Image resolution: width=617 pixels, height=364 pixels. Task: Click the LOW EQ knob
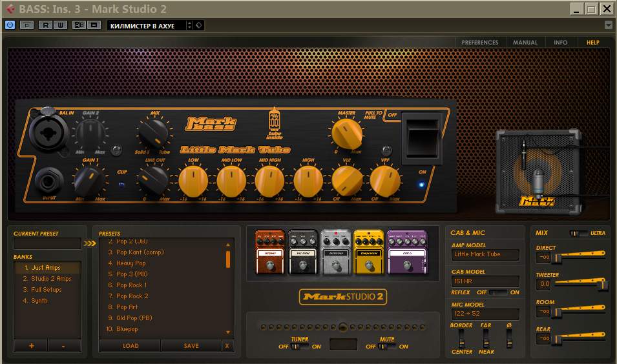click(193, 181)
